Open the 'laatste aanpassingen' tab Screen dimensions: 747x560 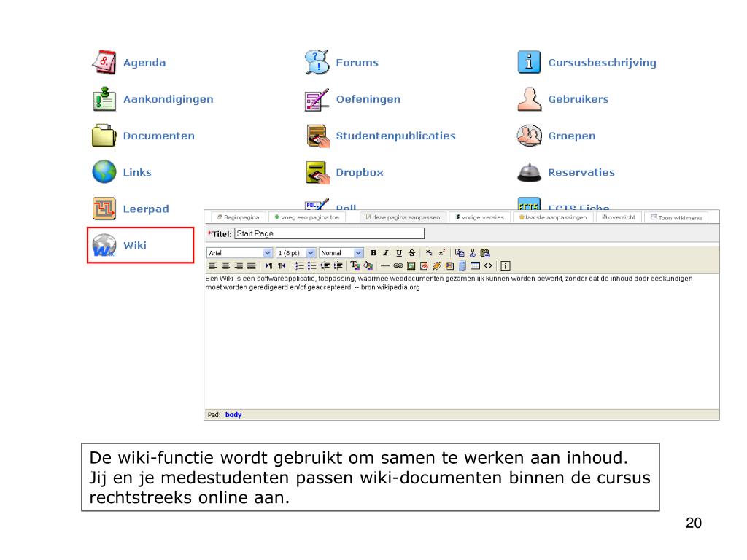tap(553, 217)
